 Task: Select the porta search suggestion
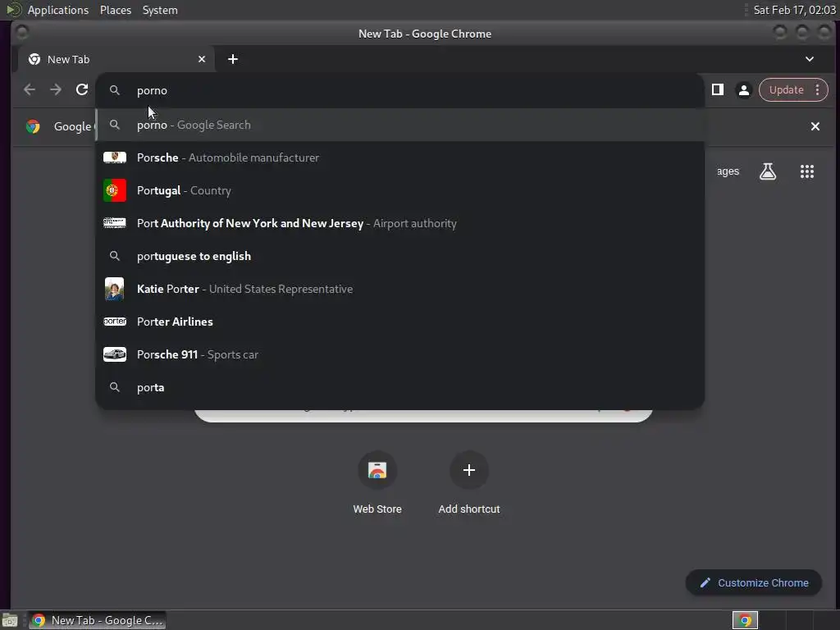point(399,387)
